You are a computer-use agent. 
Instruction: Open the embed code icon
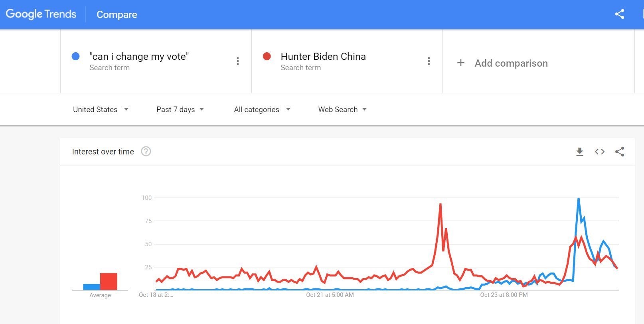(x=600, y=152)
